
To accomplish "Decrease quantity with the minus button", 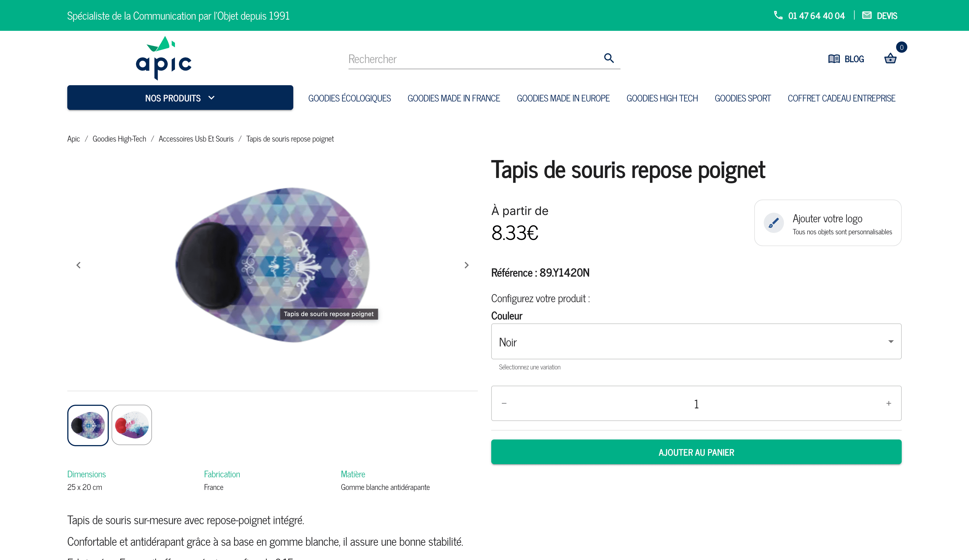I will [x=504, y=403].
